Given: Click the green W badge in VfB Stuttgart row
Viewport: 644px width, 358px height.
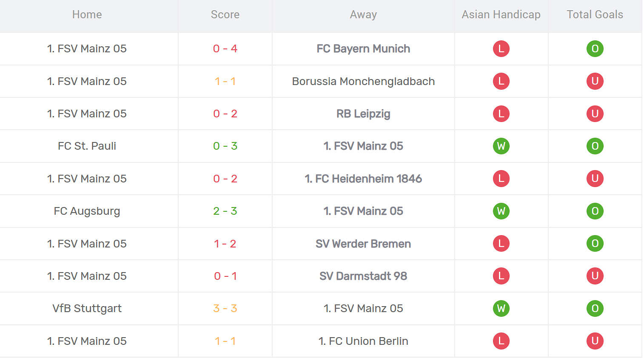Looking at the screenshot, I should 501,309.
